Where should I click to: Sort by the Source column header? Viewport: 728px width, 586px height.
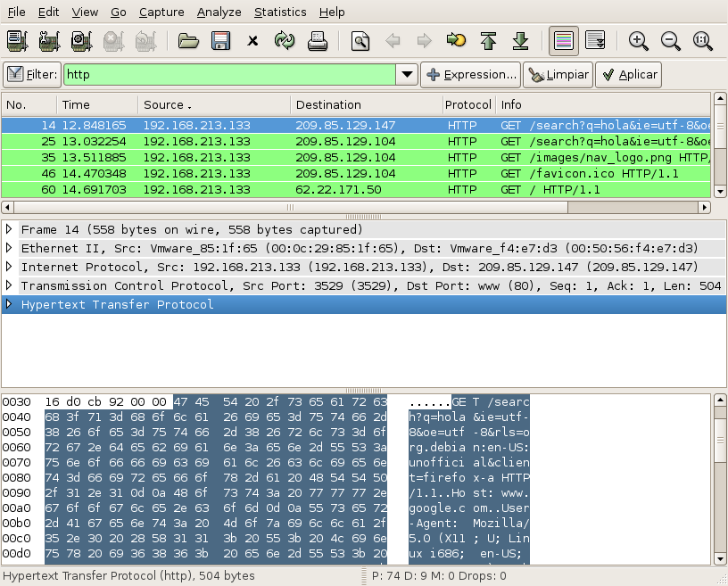pos(214,105)
